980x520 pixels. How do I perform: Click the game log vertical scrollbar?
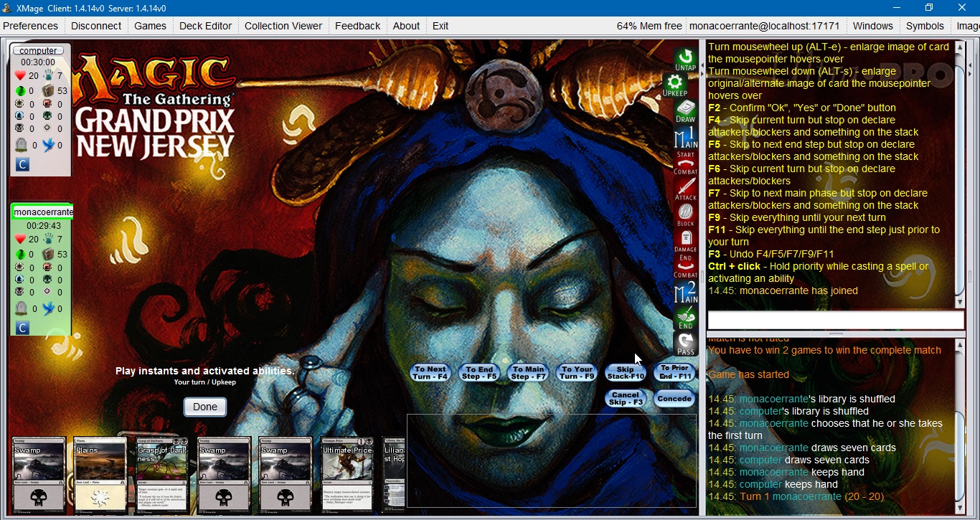pyautogui.click(x=959, y=425)
